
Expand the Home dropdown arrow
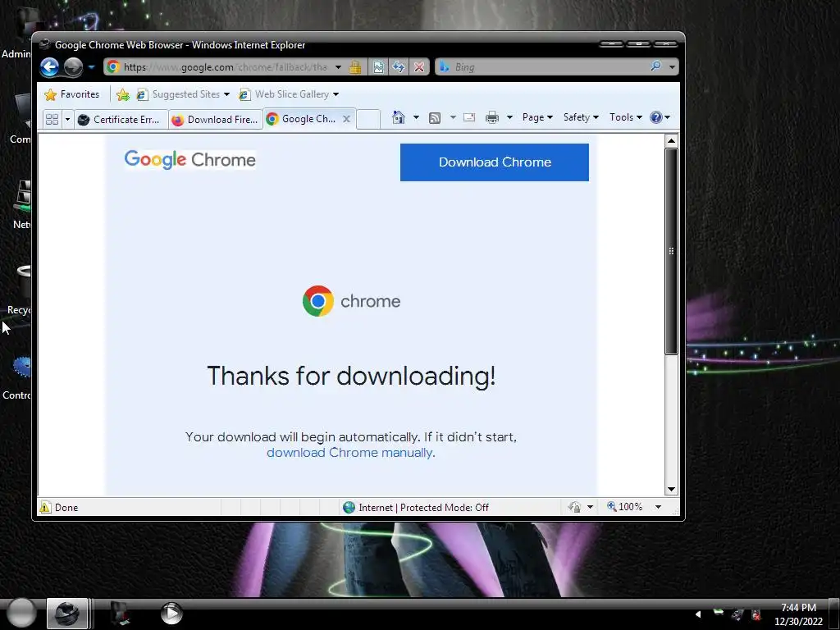coord(416,117)
